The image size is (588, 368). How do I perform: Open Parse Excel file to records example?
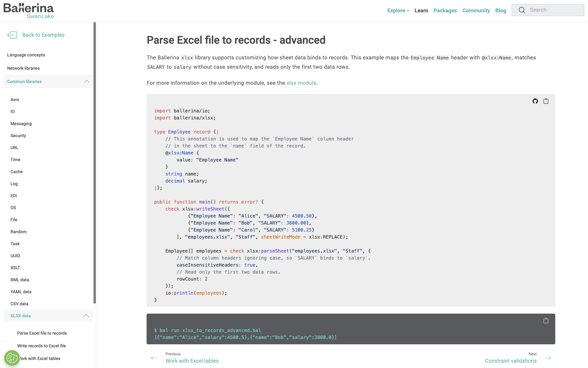pyautogui.click(x=42, y=333)
